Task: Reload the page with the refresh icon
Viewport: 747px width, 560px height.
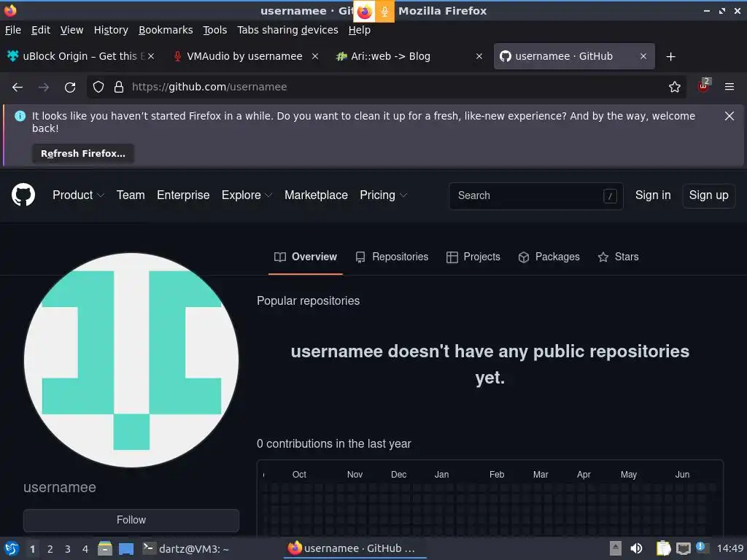Action: (70, 87)
